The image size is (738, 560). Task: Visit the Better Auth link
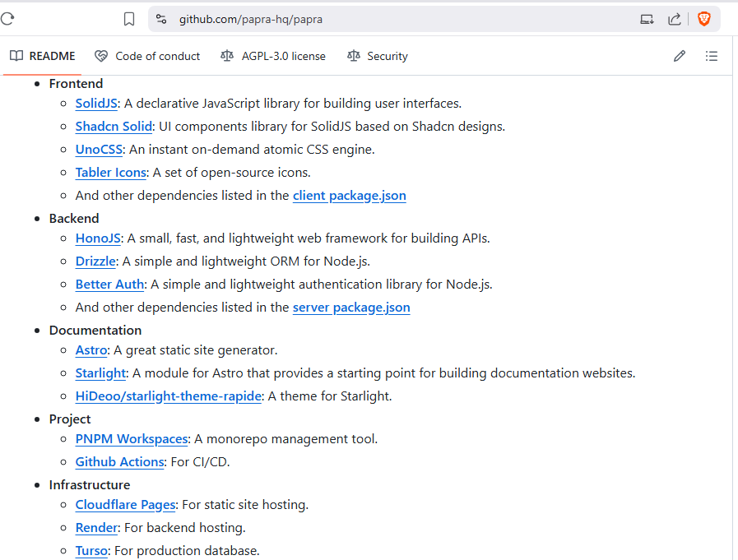(x=109, y=285)
